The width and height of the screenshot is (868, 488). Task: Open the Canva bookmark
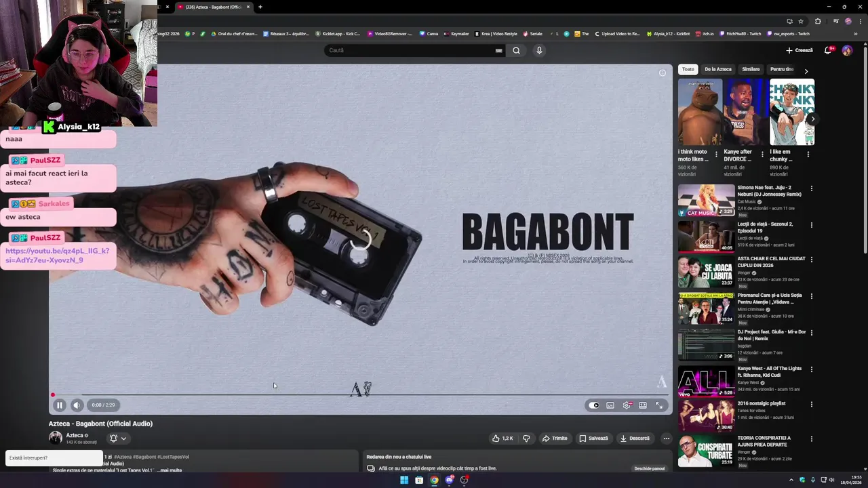(429, 33)
